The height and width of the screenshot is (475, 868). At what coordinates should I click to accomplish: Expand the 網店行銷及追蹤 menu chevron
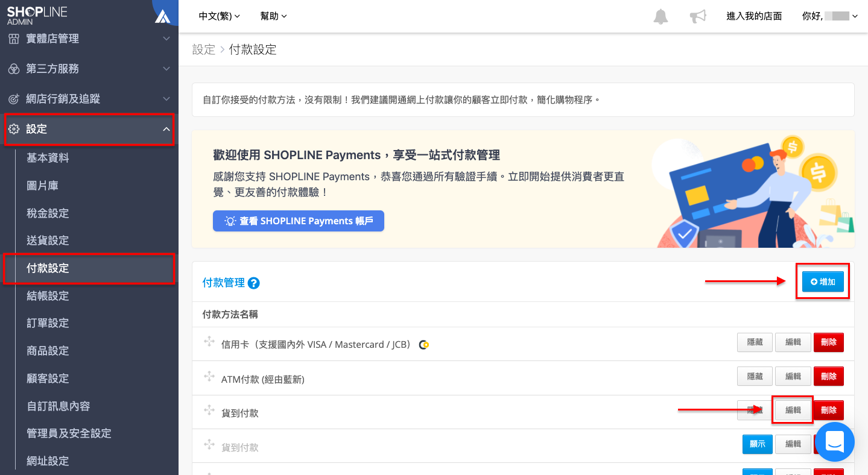pos(166,99)
